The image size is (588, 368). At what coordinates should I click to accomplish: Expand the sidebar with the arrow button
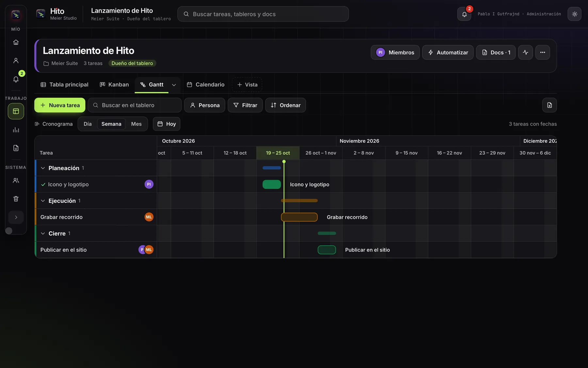[x=16, y=217]
